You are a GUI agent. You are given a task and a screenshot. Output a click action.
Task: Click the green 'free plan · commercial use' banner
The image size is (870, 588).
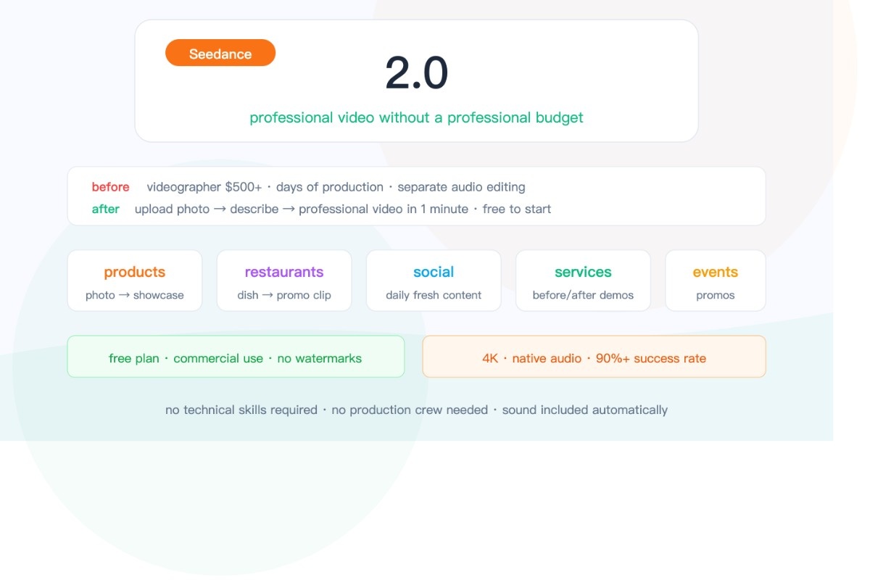pyautogui.click(x=236, y=356)
